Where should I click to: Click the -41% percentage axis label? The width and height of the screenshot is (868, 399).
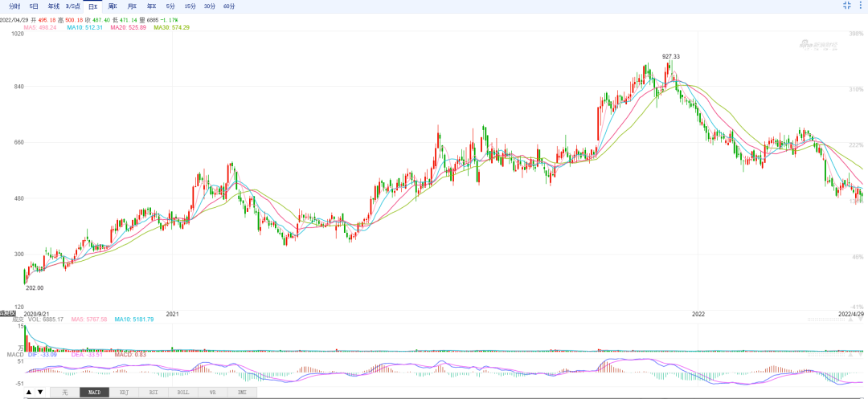(856, 307)
